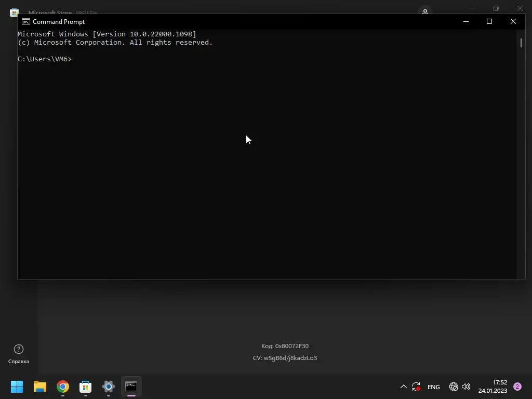Image resolution: width=532 pixels, height=399 pixels.
Task: Click the sync status tray icon
Action: point(416,387)
